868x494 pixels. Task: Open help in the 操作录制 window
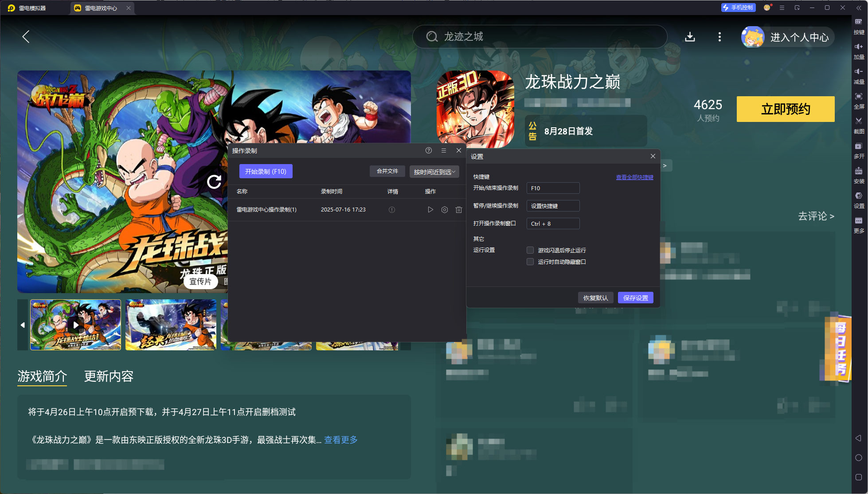429,150
